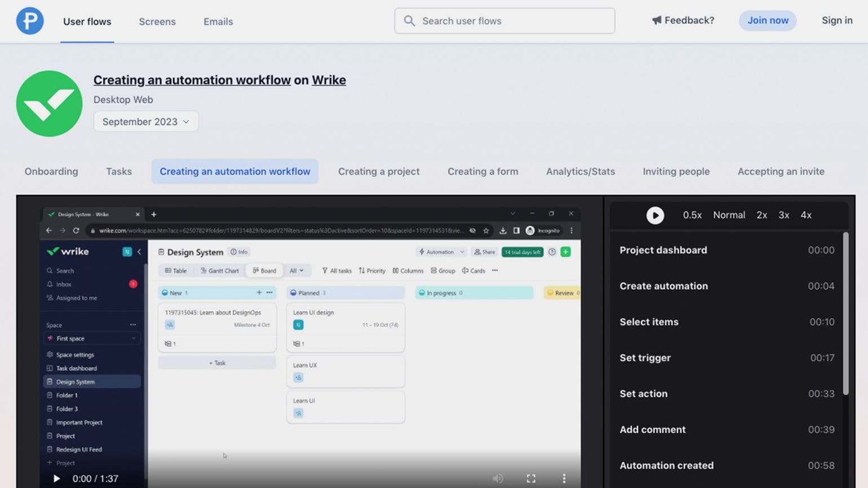Image resolution: width=868 pixels, height=488 pixels.
Task: Toggle the video mute speaker icon
Action: coord(498,478)
